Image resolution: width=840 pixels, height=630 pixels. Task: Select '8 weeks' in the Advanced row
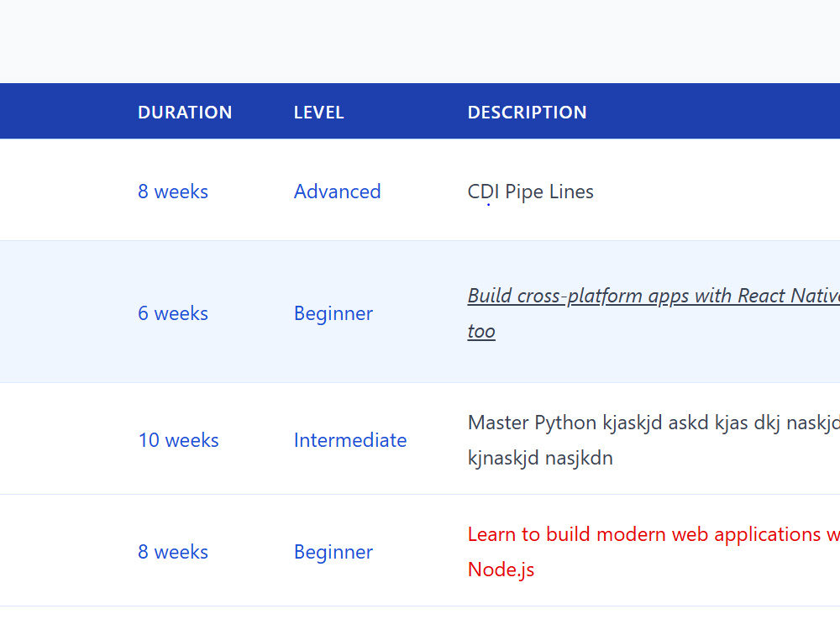(173, 192)
